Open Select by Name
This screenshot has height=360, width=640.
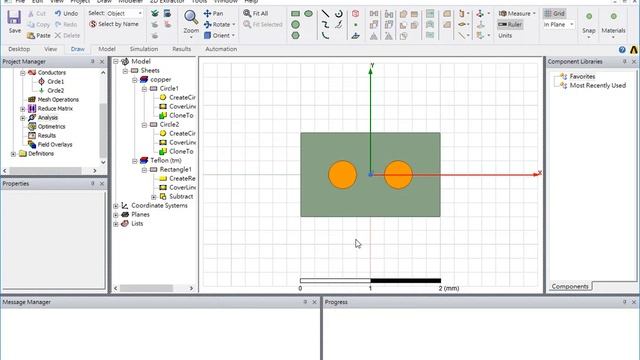coord(114,24)
